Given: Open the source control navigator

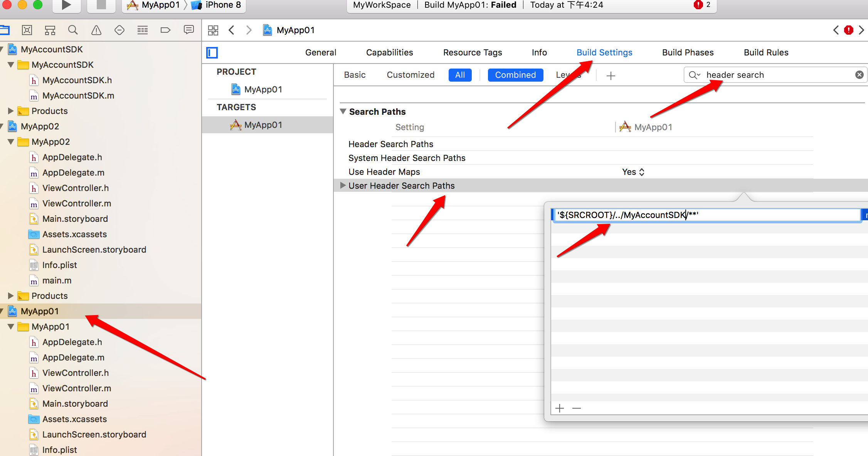Looking at the screenshot, I should (27, 30).
